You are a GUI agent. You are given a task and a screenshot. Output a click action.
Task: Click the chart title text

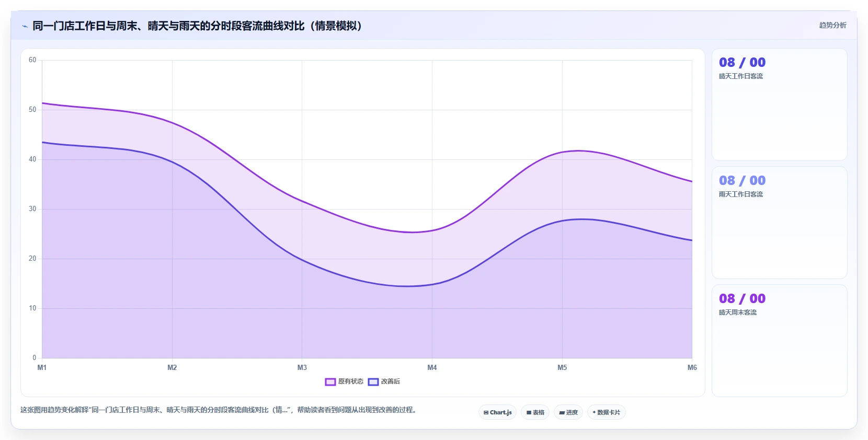198,26
